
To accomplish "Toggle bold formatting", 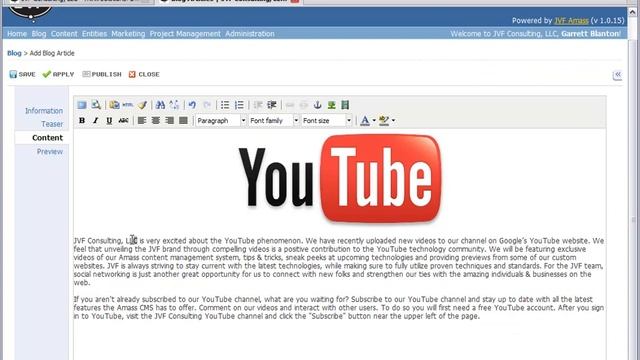I will 82,120.
